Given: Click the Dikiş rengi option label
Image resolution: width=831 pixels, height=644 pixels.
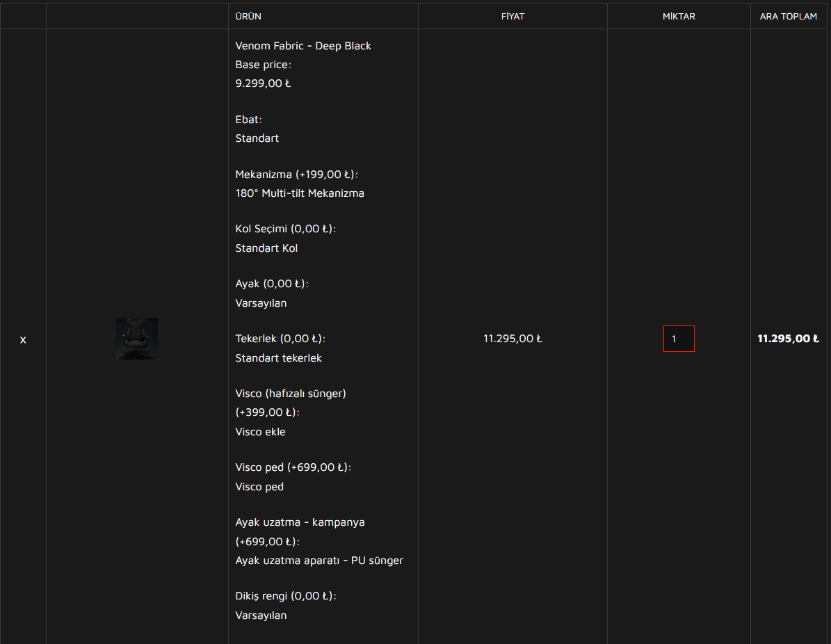Looking at the screenshot, I should 286,596.
